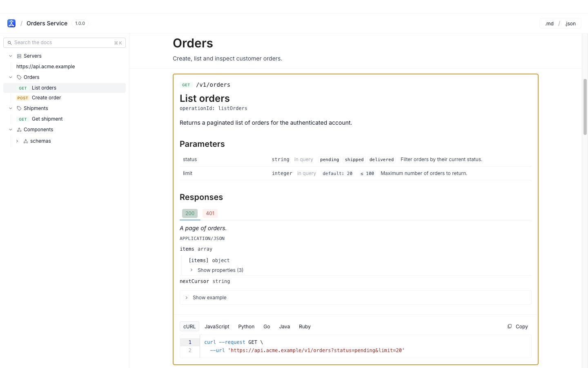
Task: Click the List orders heading
Action: pos(205,99)
